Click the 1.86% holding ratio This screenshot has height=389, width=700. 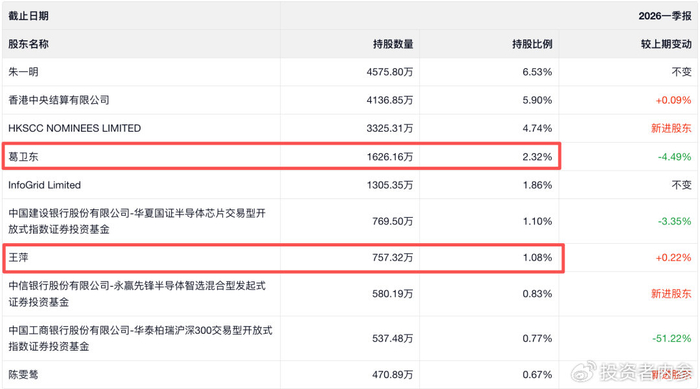coord(537,185)
